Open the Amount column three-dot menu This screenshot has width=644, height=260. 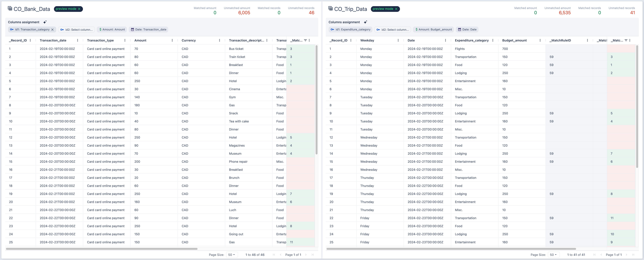(172, 40)
